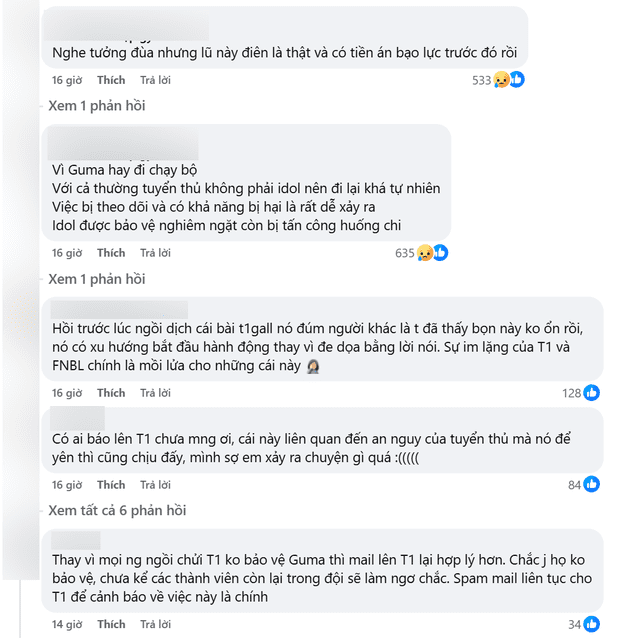Reply to the comment about 'Có ai báo lên T1'
Image resolution: width=640 pixels, height=638 pixels.
coord(156,485)
